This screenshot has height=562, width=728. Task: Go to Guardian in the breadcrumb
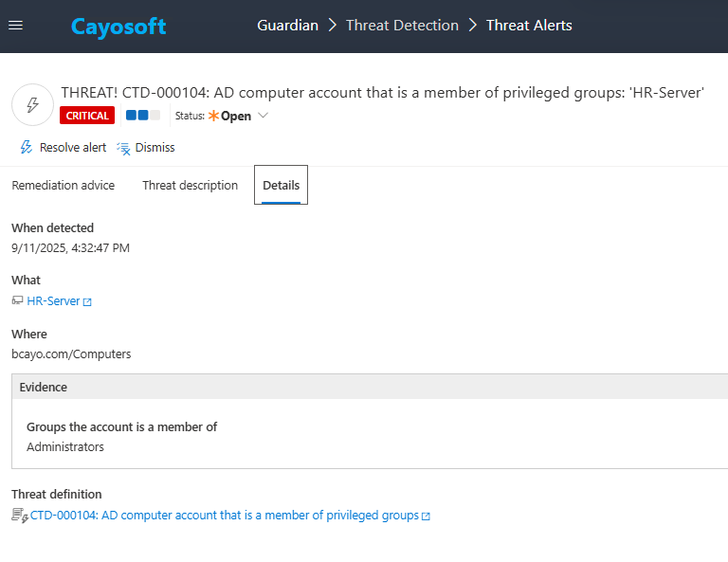(287, 26)
